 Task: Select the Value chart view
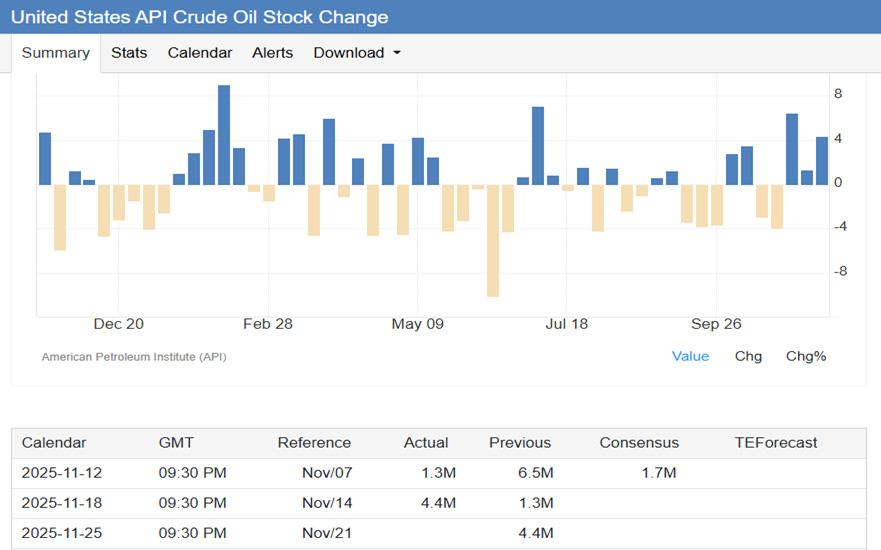pos(690,356)
